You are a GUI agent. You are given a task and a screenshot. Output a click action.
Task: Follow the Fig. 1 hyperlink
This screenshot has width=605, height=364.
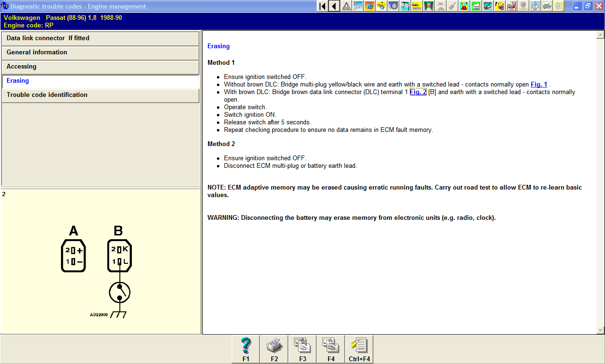(x=539, y=85)
